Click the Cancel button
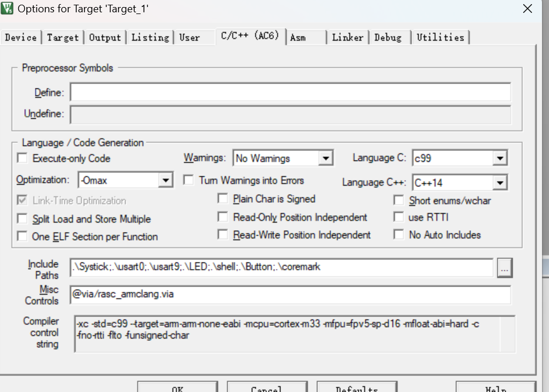The width and height of the screenshot is (549, 392). [x=267, y=387]
